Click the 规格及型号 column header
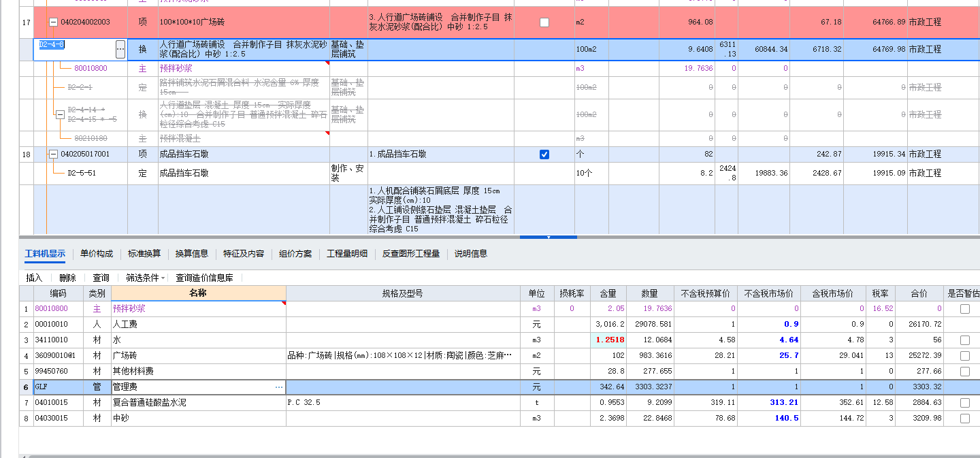Viewport: 980px width, 458px height. coord(403,293)
